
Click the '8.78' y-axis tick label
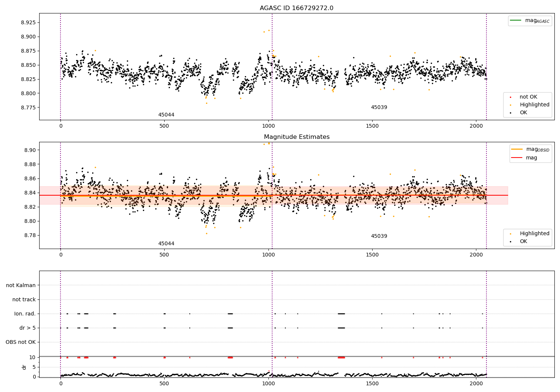[30, 236]
